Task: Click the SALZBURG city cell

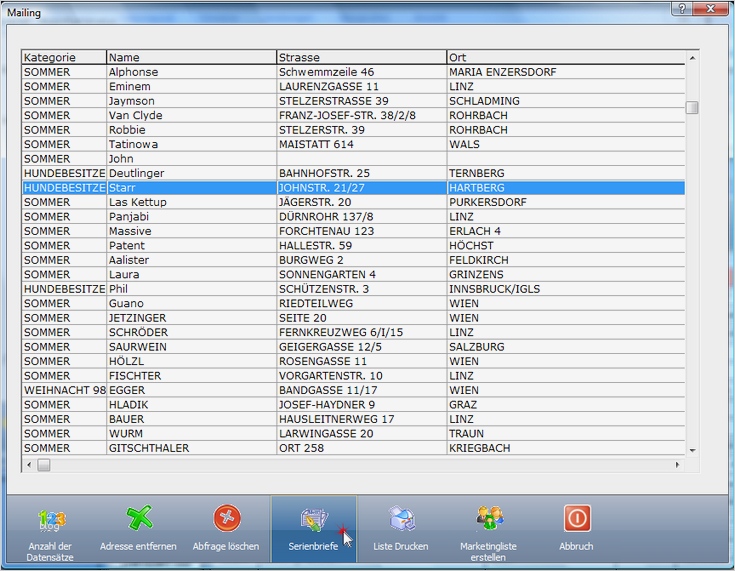Action: (x=566, y=347)
